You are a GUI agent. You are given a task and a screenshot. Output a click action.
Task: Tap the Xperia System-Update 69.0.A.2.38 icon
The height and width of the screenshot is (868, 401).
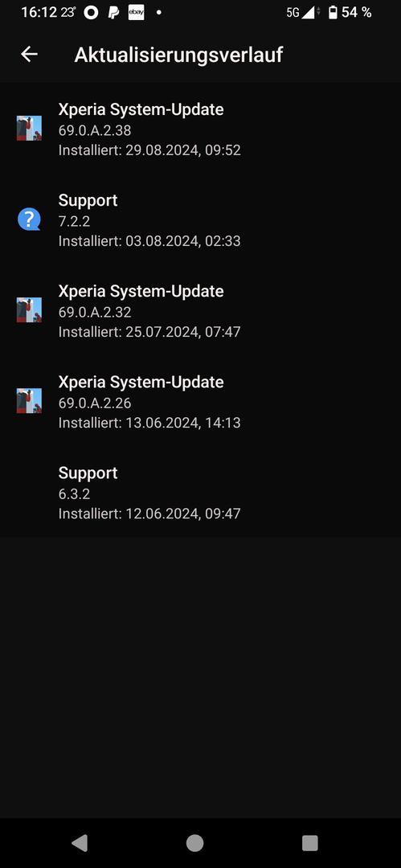pyautogui.click(x=29, y=129)
